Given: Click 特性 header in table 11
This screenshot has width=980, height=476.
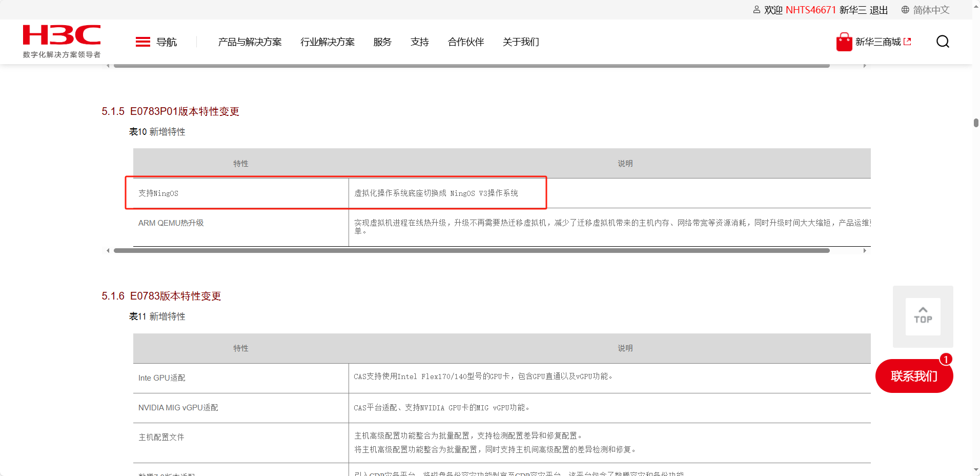Looking at the screenshot, I should (241, 348).
